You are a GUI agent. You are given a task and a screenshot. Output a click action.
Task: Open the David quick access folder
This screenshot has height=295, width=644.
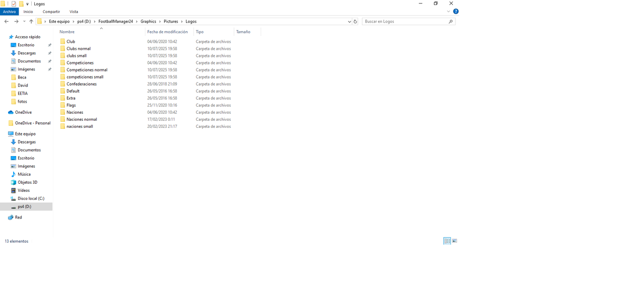pos(23,85)
